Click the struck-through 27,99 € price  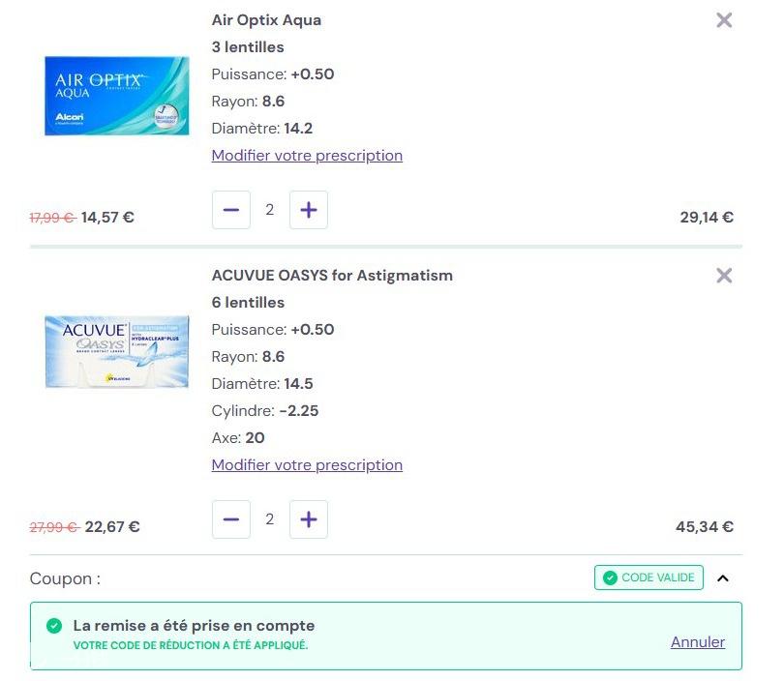click(54, 527)
